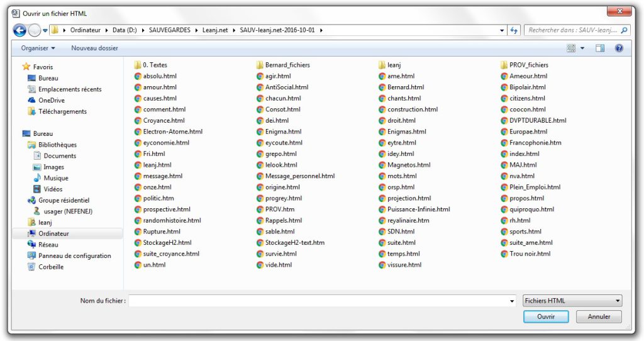Screen dimensions: 644x341
Task: Select the index.html file
Action: pyautogui.click(x=524, y=154)
